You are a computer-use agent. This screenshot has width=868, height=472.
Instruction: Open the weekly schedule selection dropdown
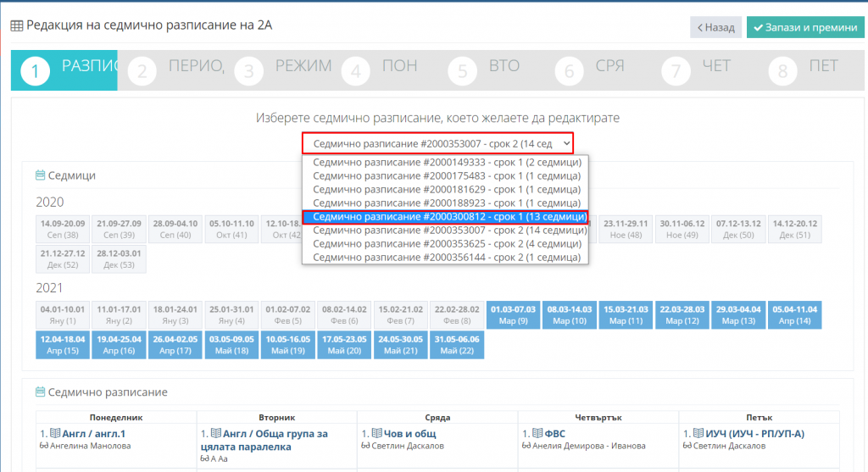[x=437, y=144]
